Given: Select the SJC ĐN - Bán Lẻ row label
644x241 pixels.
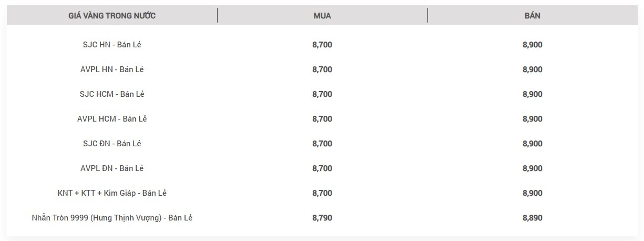Looking at the screenshot, I should coord(112,144).
